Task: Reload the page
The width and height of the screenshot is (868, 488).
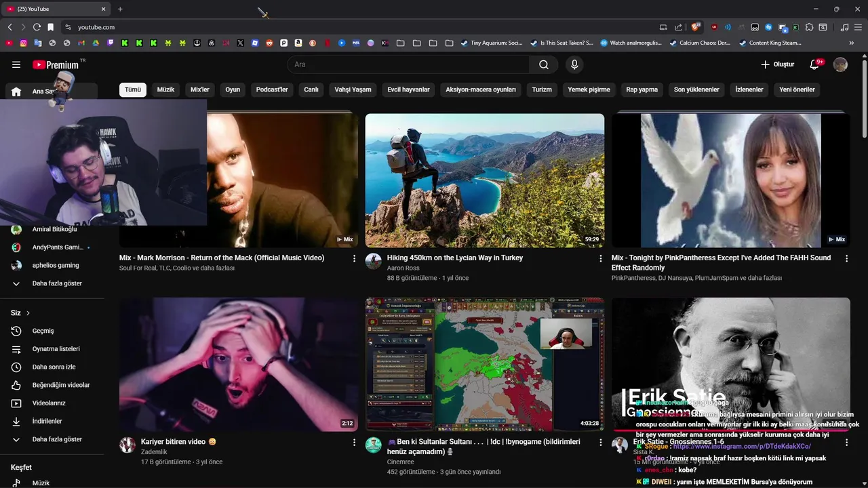Action: [37, 27]
